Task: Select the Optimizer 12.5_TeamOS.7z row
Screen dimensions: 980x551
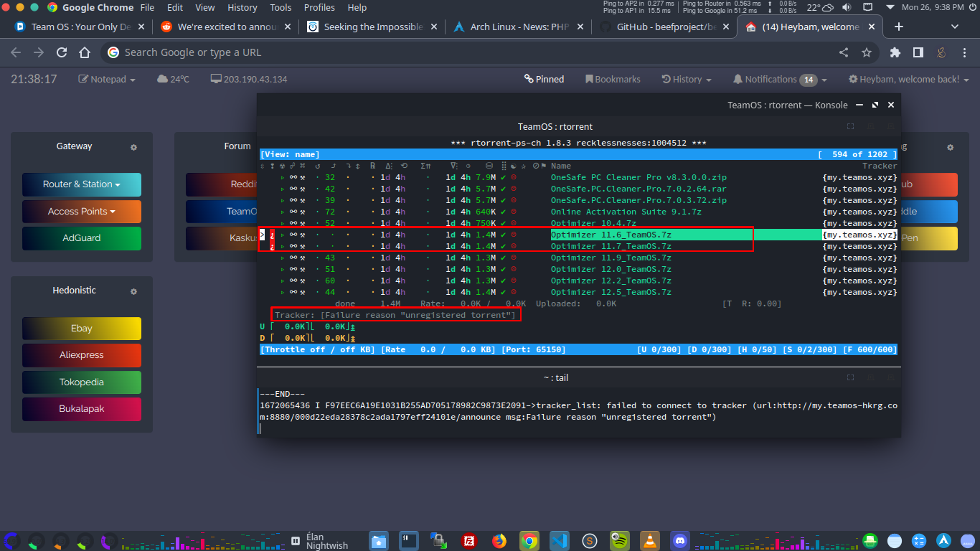Action: point(578,292)
